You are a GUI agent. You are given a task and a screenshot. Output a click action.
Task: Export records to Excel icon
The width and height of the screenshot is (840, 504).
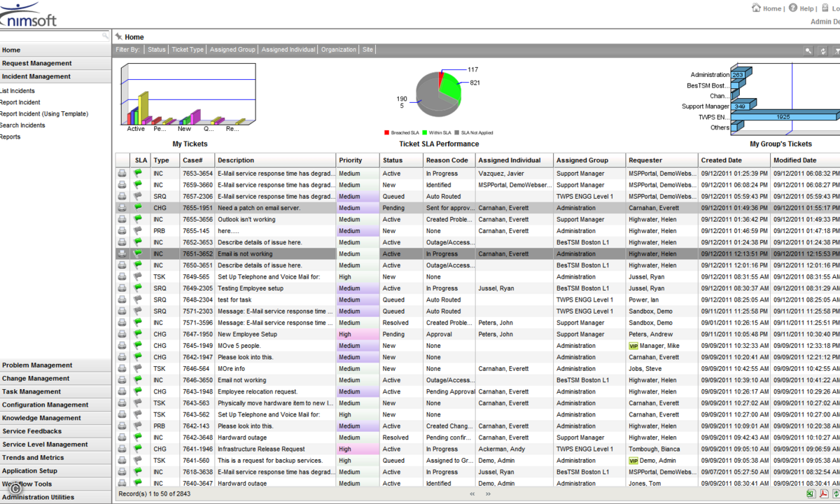click(811, 494)
